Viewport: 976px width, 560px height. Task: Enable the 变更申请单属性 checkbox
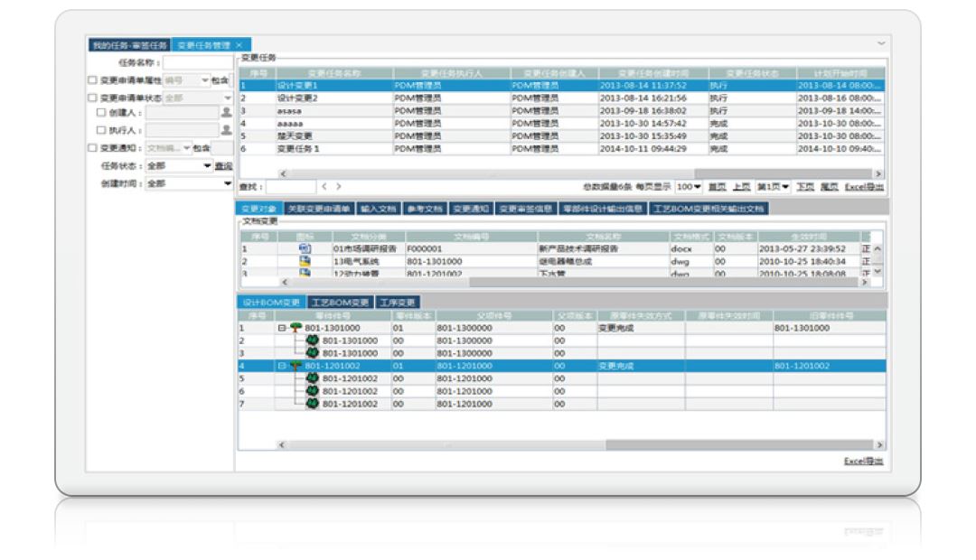coord(91,80)
